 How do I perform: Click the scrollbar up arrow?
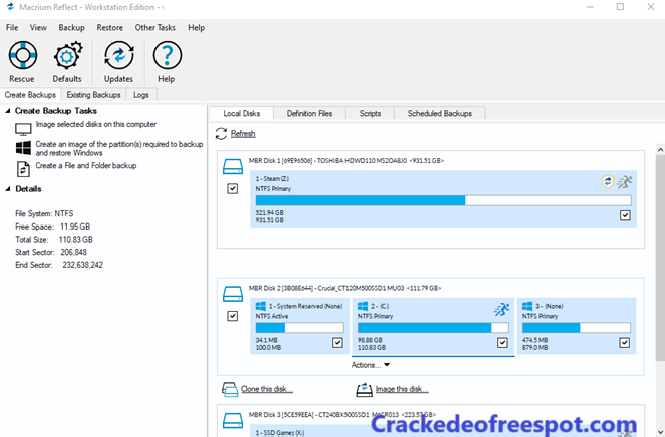click(660, 149)
